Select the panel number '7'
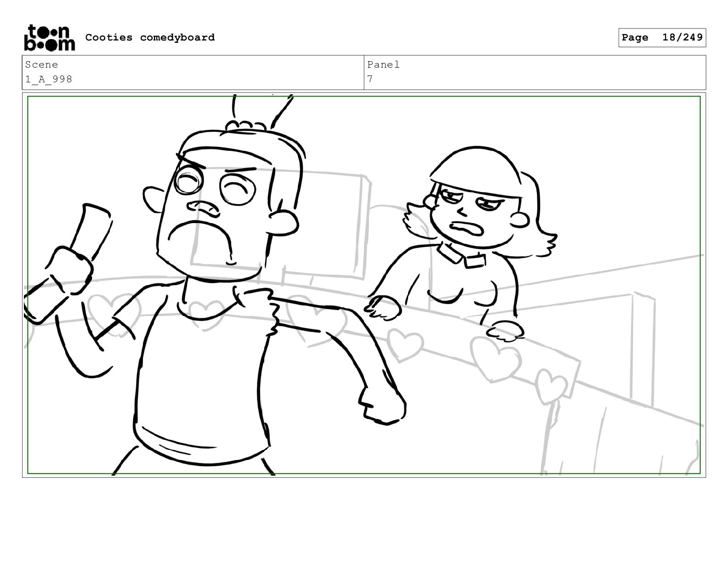The width and height of the screenshot is (728, 563). pyautogui.click(x=370, y=79)
